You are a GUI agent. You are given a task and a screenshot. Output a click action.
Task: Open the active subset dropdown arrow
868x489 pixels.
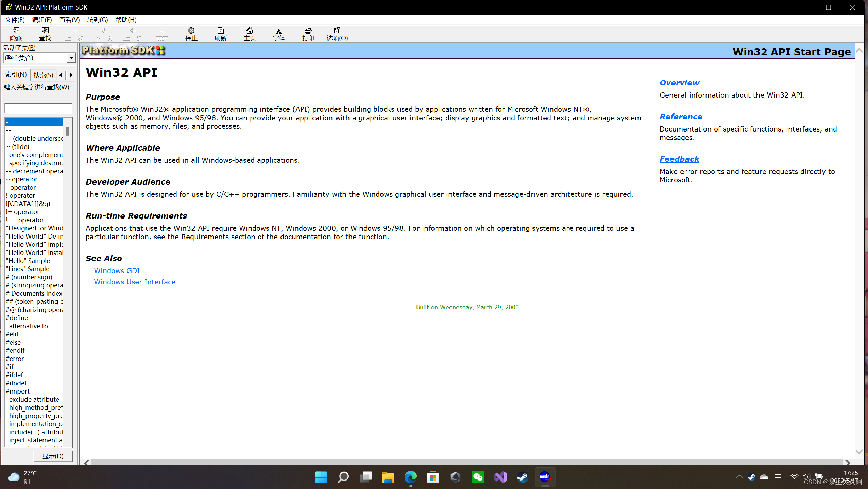coord(71,58)
